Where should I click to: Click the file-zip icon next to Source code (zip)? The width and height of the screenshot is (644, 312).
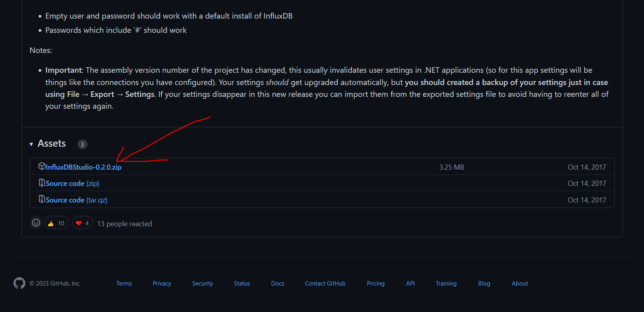pos(42,183)
